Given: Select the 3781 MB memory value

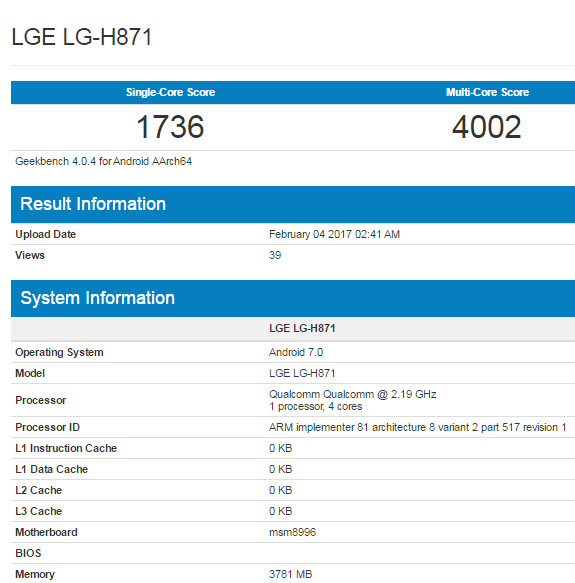Looking at the screenshot, I should click(x=290, y=574).
